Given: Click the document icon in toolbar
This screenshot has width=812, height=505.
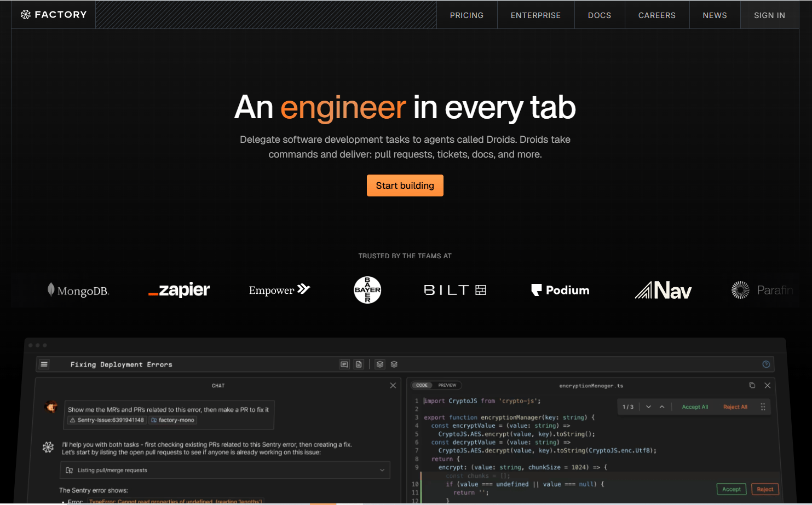Looking at the screenshot, I should [x=359, y=364].
